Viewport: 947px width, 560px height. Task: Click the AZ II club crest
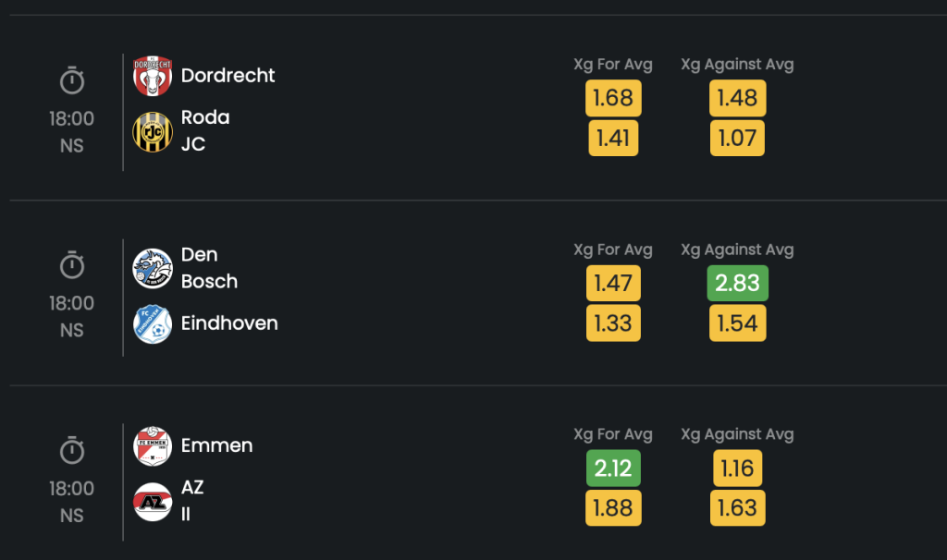pos(153,502)
